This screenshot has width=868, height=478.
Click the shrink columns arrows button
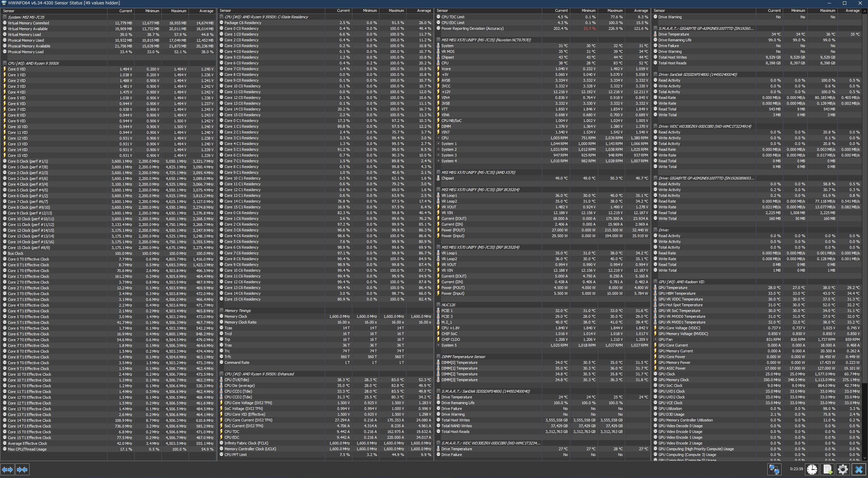[x=22, y=470]
